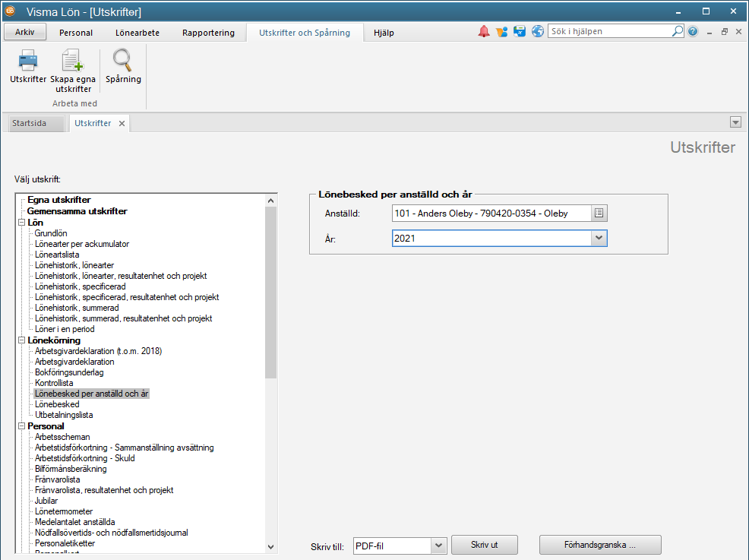Click the report tree vertical scrollbar thumb
Image resolution: width=749 pixels, height=560 pixels.
point(271,293)
